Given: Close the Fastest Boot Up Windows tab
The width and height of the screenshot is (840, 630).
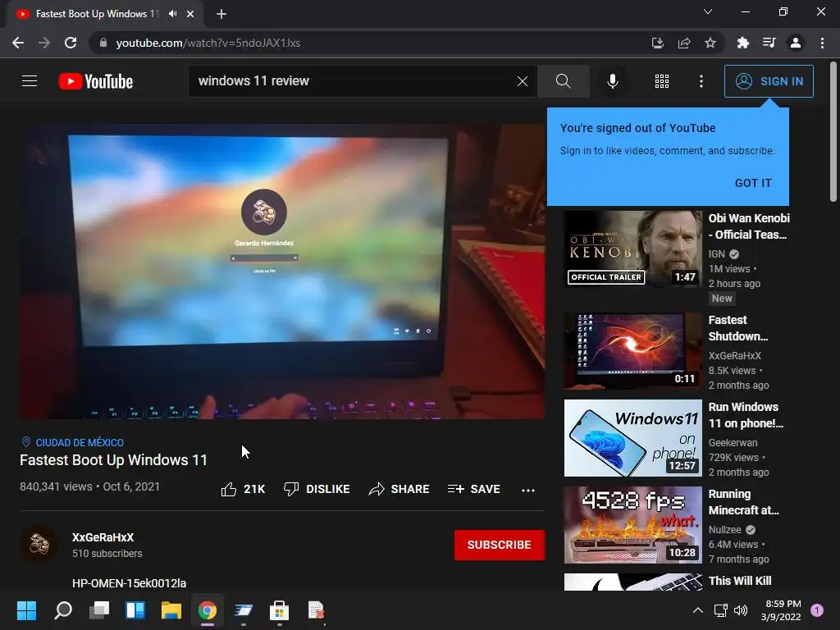Looking at the screenshot, I should click(190, 14).
